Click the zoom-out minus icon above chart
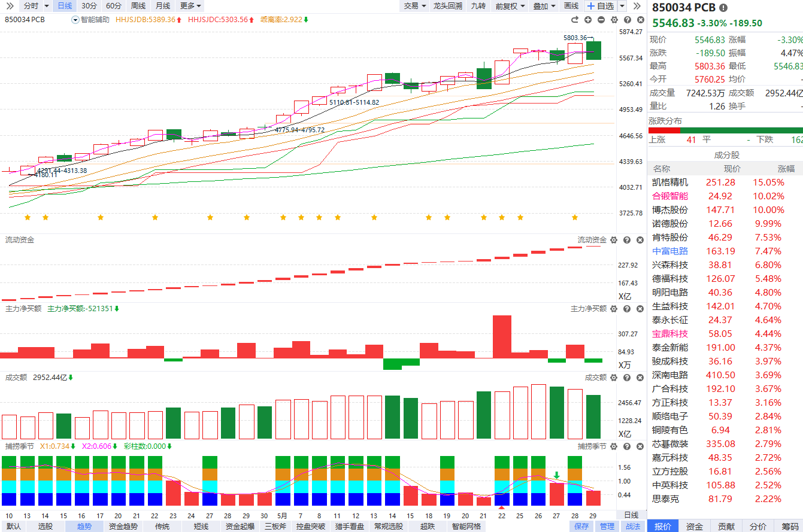Viewport: 803px width, 532px height. (x=601, y=20)
